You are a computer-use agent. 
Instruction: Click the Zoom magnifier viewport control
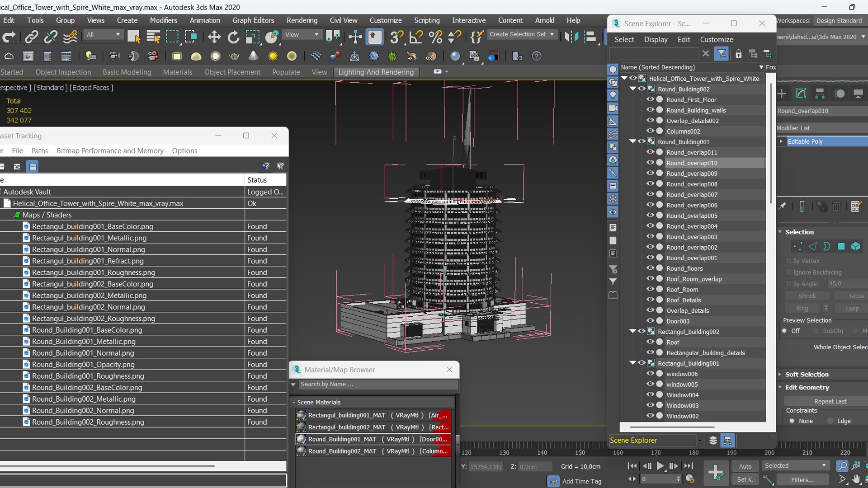(x=842, y=466)
